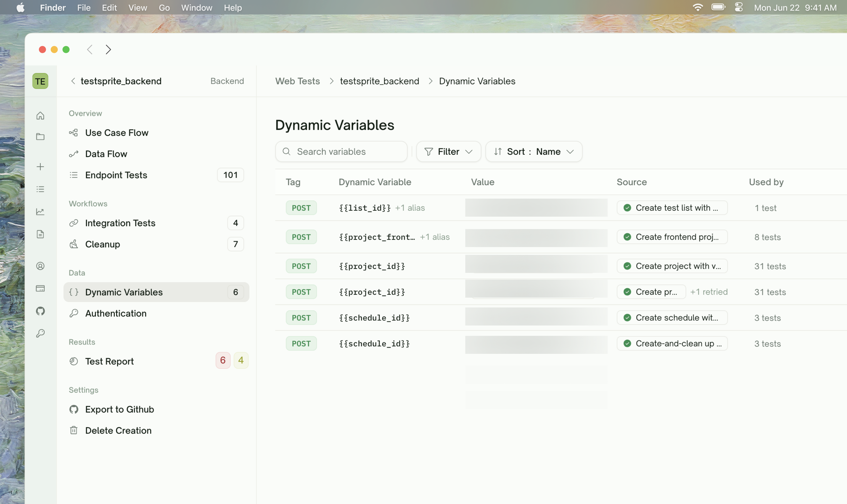Click the key icon in left rail
Image resolution: width=847 pixels, height=504 pixels.
click(x=40, y=333)
